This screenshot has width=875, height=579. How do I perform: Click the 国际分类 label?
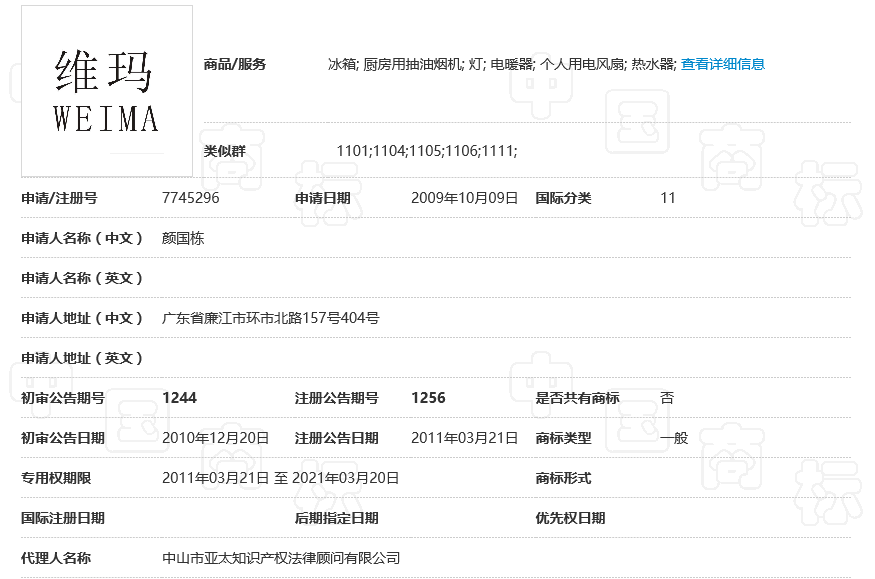click(x=564, y=198)
